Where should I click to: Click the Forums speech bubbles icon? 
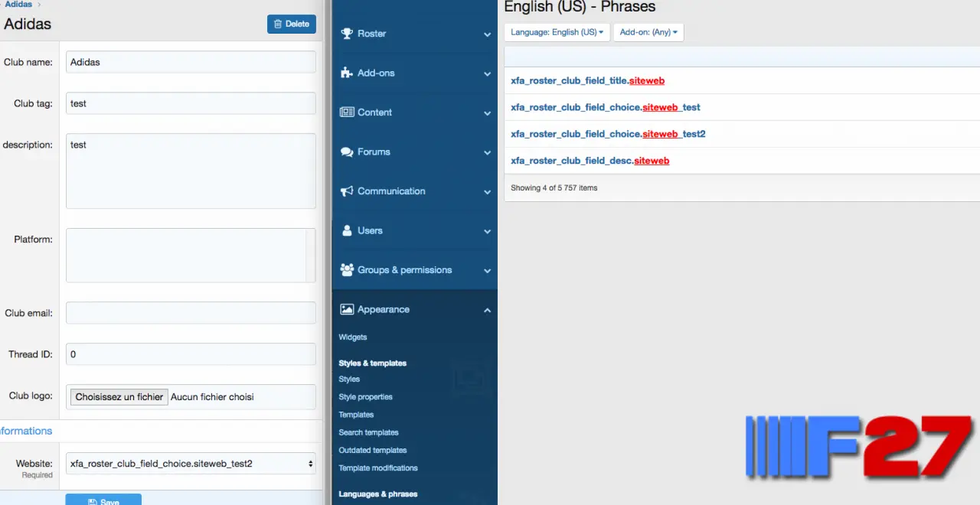pos(347,151)
